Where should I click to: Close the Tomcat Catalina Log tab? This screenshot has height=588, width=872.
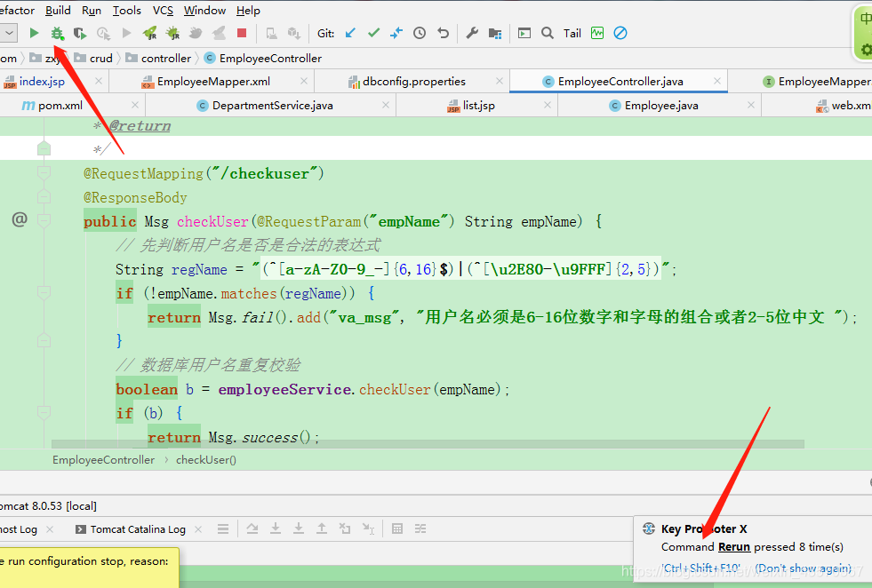tap(198, 529)
